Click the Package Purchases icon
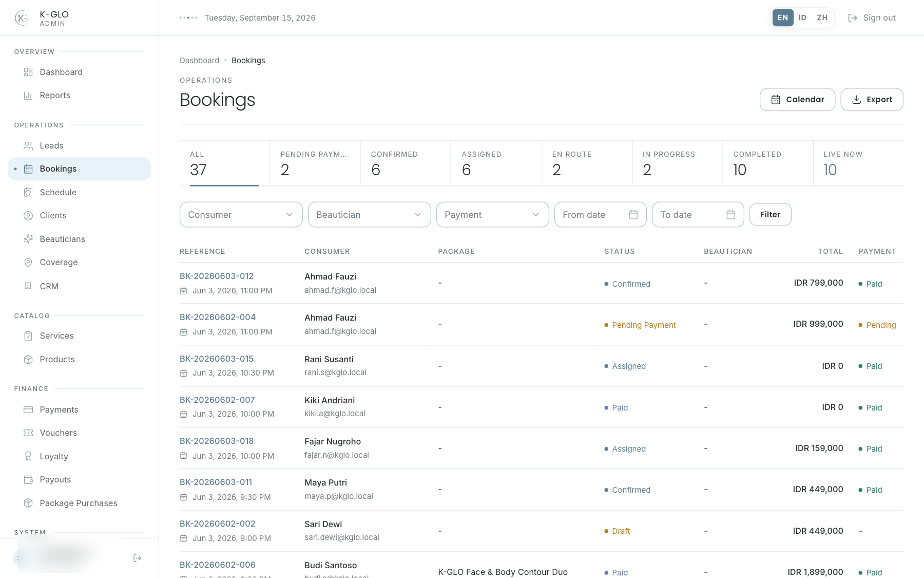The height and width of the screenshot is (578, 924). 28,503
